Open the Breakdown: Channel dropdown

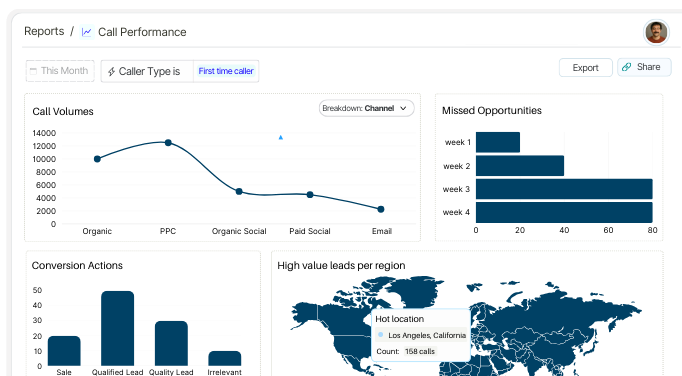(x=366, y=108)
